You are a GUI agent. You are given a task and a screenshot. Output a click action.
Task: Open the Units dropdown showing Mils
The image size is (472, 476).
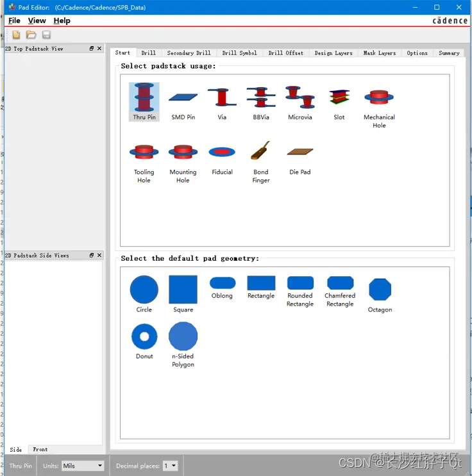tap(83, 466)
